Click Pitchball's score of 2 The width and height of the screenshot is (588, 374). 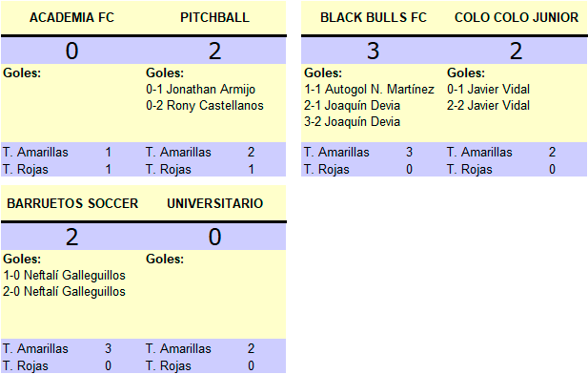tap(214, 51)
